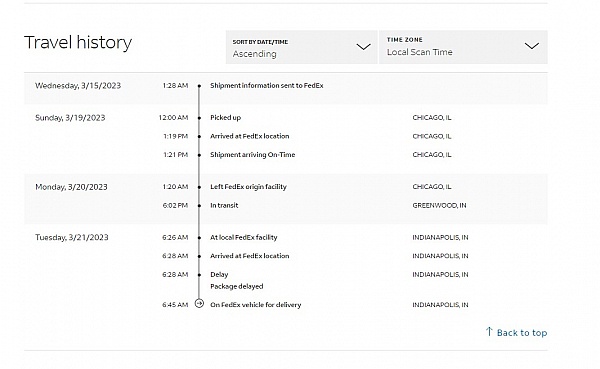Click the 'Package delayed' detail text
600x369 pixels.
[x=237, y=286]
